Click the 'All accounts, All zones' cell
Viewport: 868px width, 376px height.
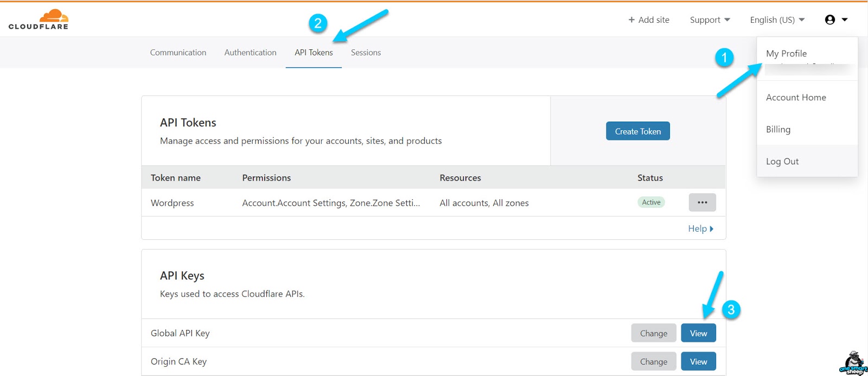tap(484, 203)
